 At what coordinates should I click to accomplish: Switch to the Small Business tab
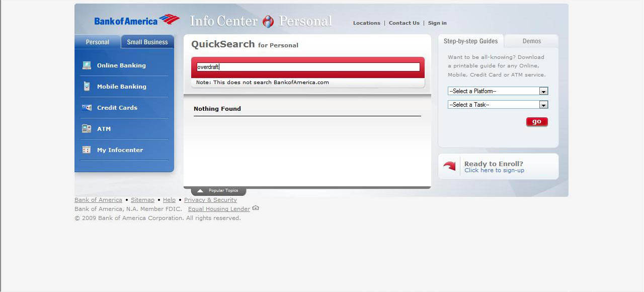pyautogui.click(x=147, y=42)
